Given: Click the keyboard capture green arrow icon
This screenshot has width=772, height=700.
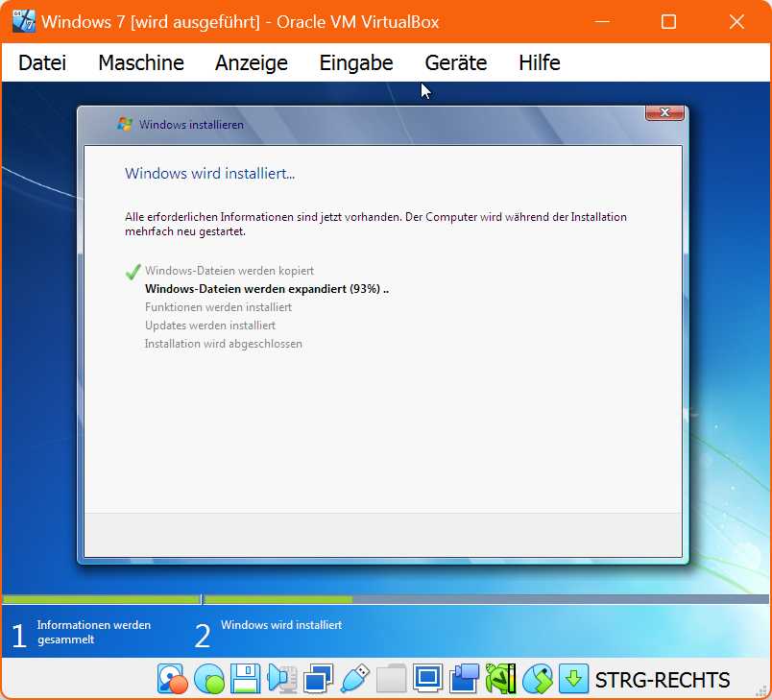Looking at the screenshot, I should click(573, 679).
